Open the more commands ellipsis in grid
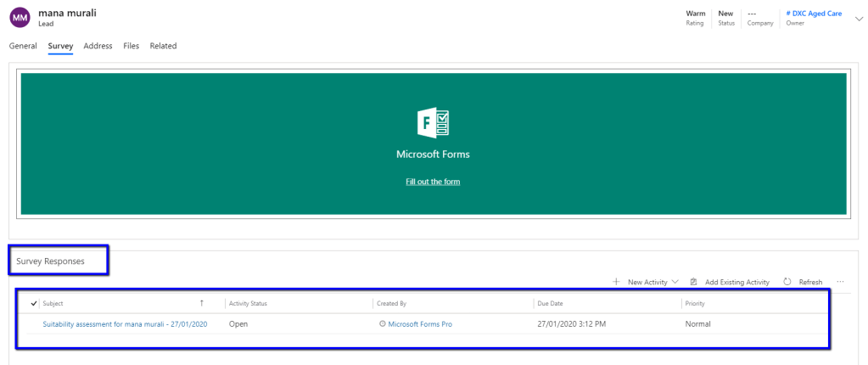 tap(840, 282)
